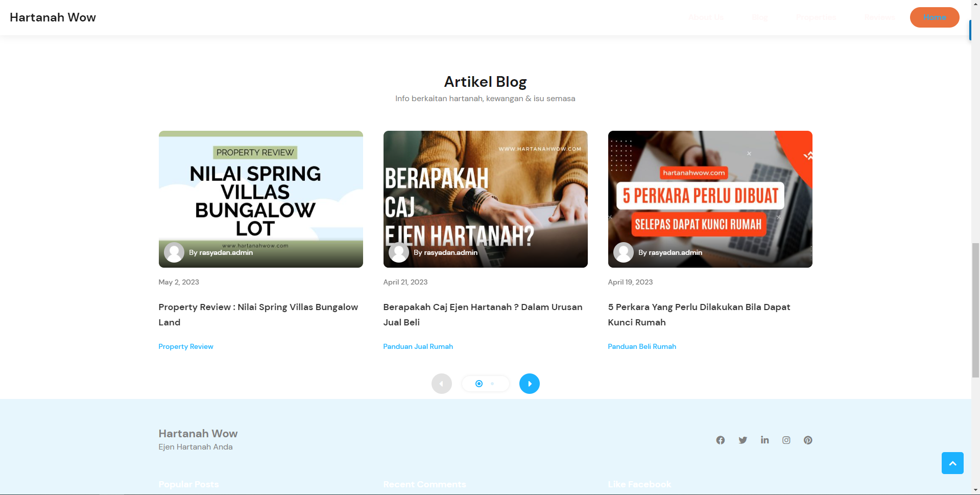Click the April 21, 2023 post date
980x495 pixels.
405,282
